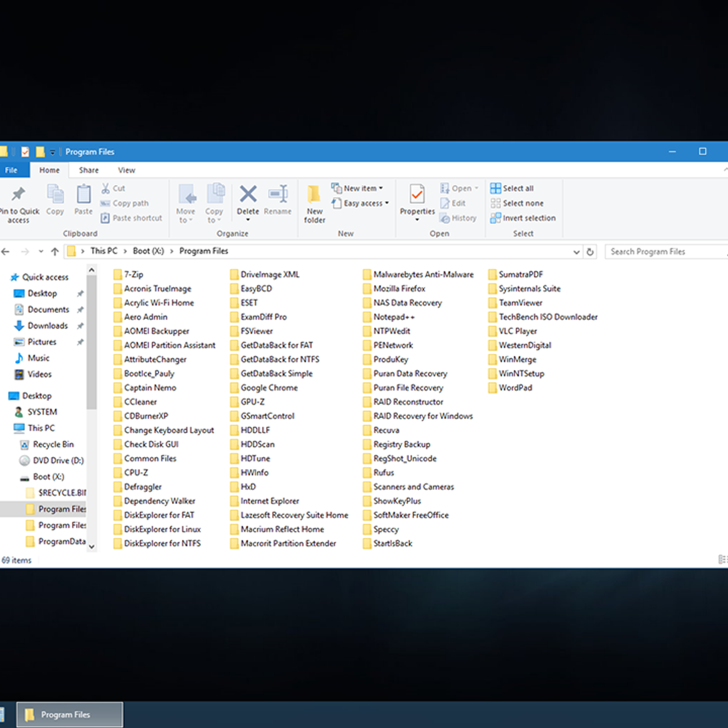Click the Paste clipboard icon
The width and height of the screenshot is (728, 728).
click(x=83, y=194)
